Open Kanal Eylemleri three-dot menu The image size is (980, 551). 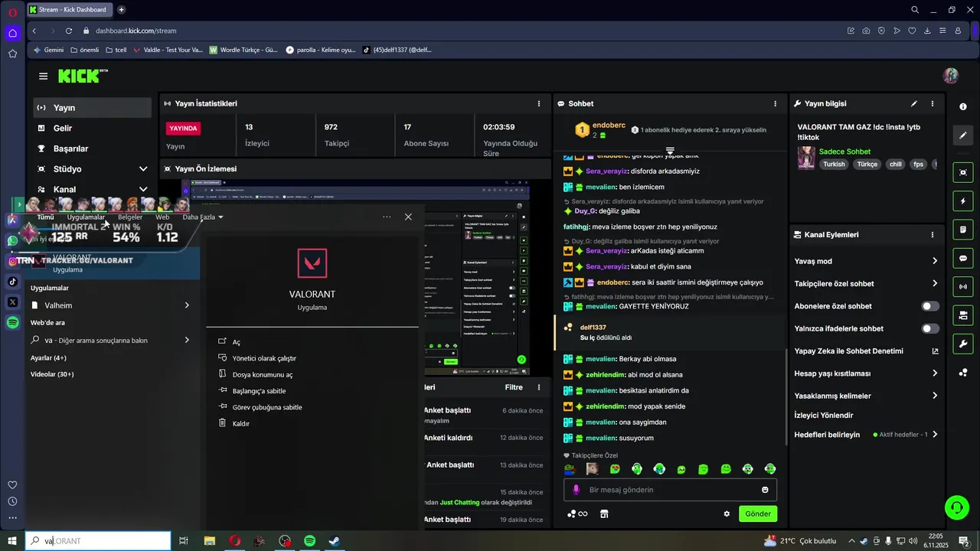point(932,235)
